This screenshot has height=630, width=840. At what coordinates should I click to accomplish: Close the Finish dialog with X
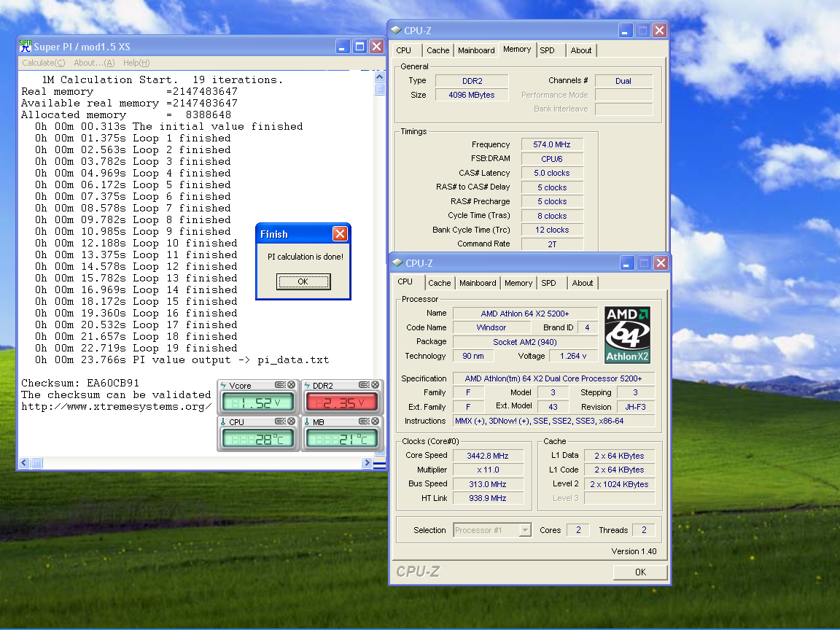point(340,233)
